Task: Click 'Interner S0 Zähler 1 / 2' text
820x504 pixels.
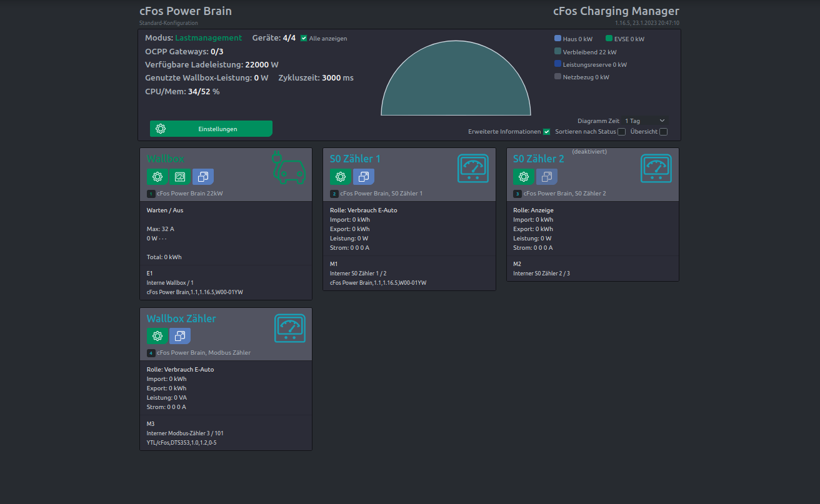Action: coord(358,274)
